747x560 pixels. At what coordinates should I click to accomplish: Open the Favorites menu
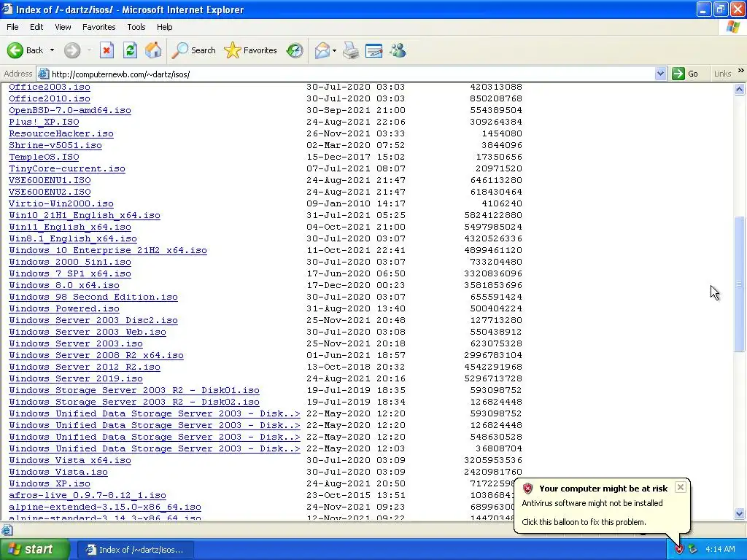[98, 27]
